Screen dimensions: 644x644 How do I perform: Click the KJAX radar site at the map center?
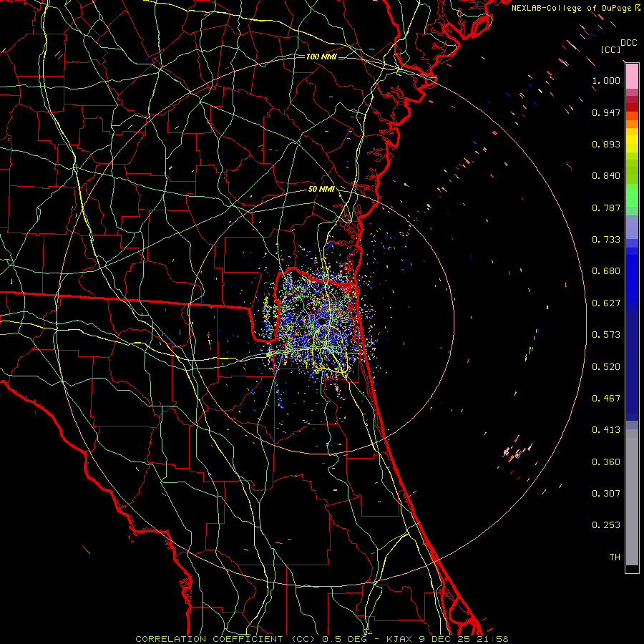point(322,320)
